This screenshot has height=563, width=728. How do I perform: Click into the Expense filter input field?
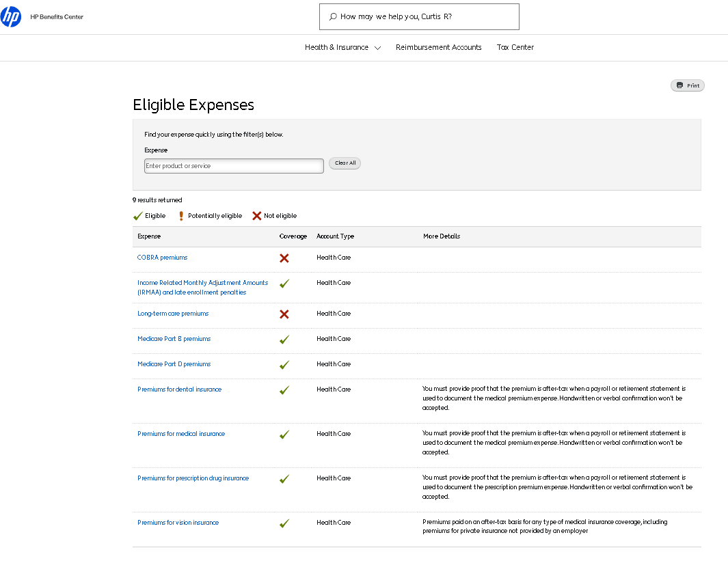[x=234, y=166]
